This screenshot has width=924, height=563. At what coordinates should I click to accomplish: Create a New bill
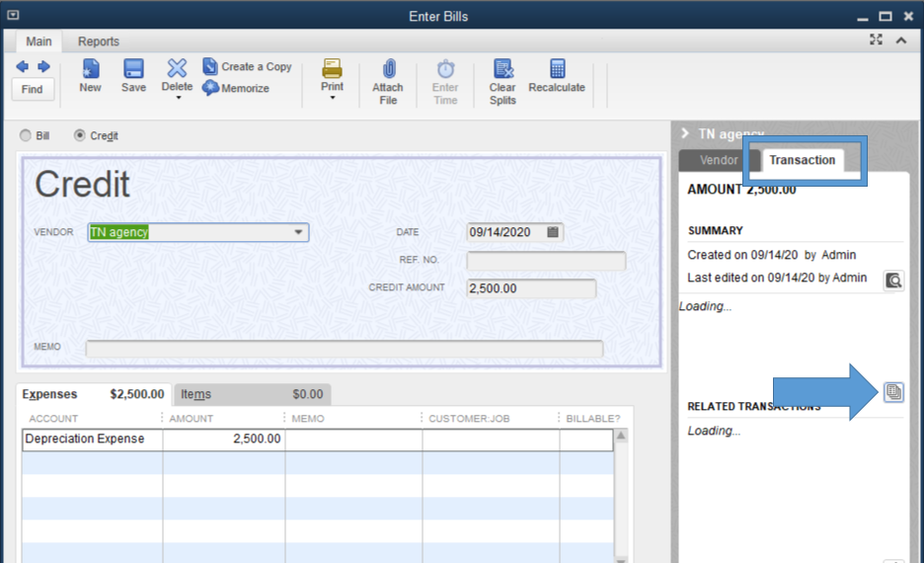pos(90,75)
